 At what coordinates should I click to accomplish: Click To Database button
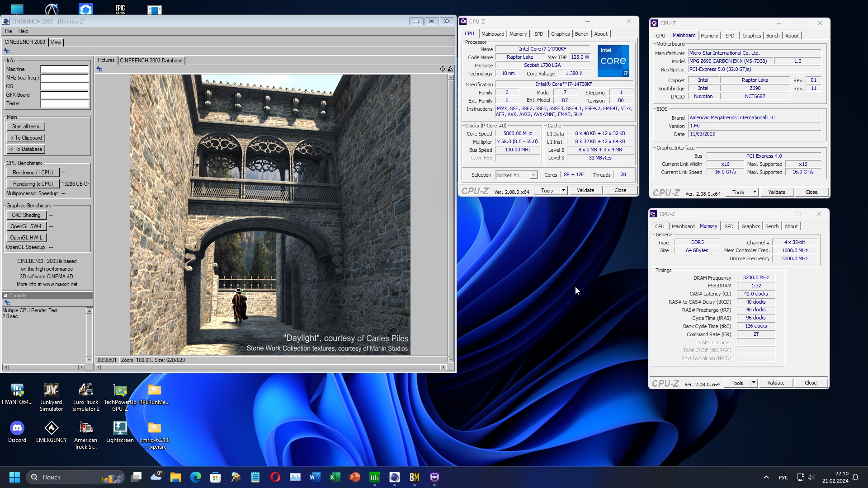click(26, 149)
